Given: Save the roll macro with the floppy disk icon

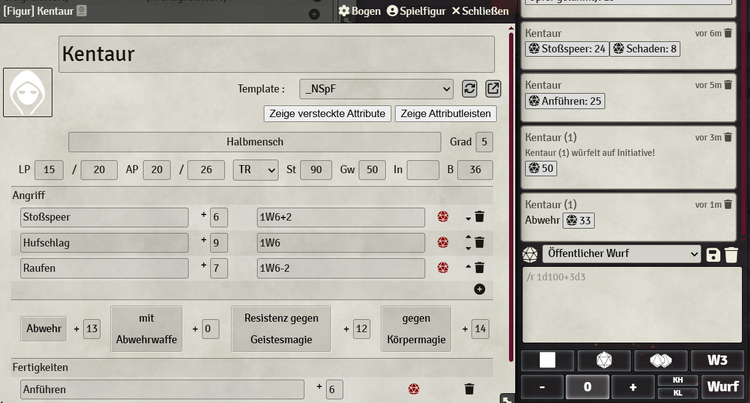Looking at the screenshot, I should pyautogui.click(x=712, y=255).
